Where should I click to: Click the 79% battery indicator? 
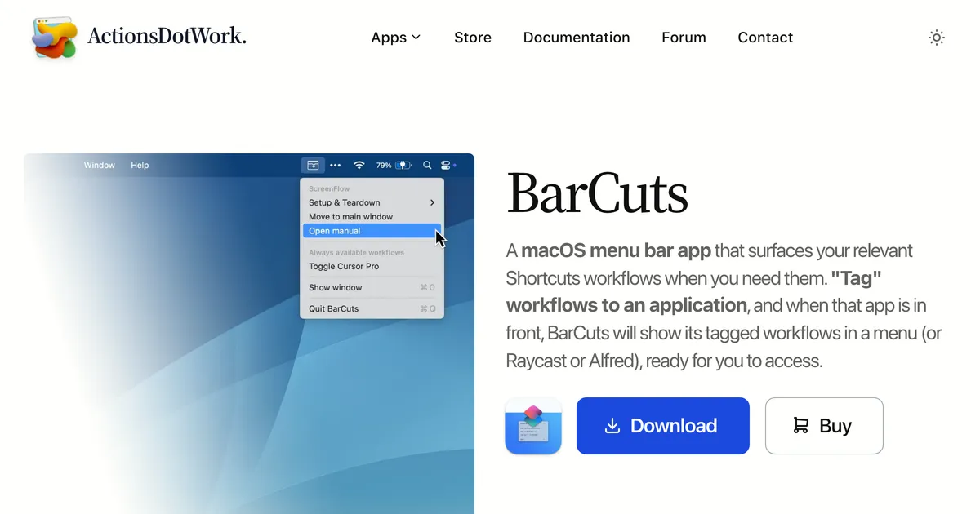[x=393, y=165]
